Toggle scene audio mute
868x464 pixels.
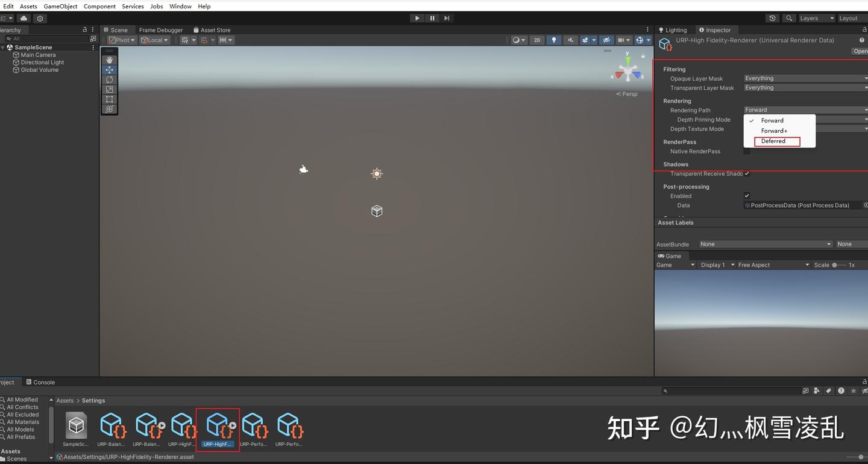coord(570,40)
